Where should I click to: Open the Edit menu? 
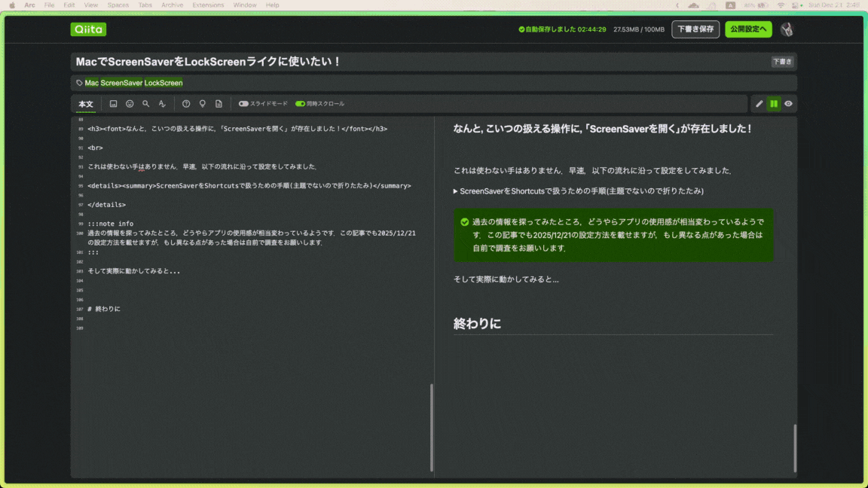click(69, 5)
